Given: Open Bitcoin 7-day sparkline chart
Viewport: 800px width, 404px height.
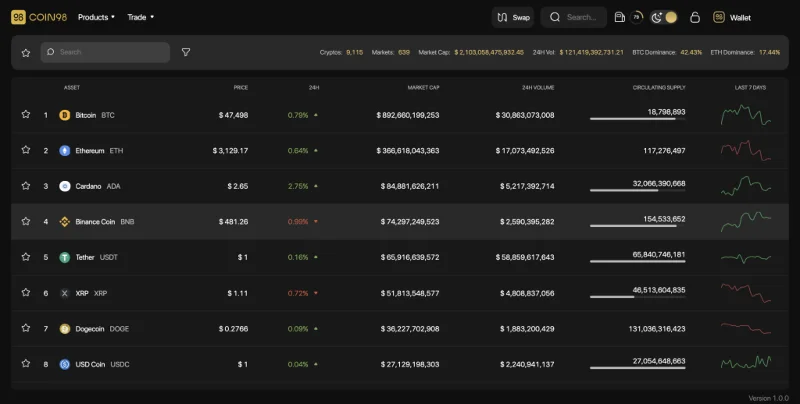Looking at the screenshot, I should [x=745, y=115].
